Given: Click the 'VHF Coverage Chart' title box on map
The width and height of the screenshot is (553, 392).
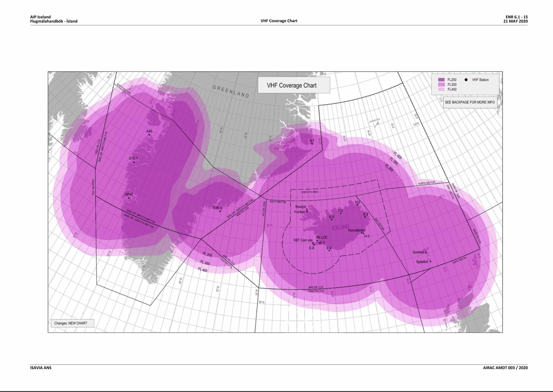Looking at the screenshot, I should click(294, 85).
